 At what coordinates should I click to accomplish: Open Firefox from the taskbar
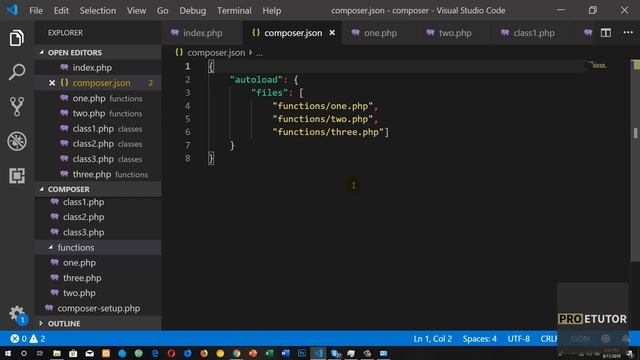[x=204, y=353]
